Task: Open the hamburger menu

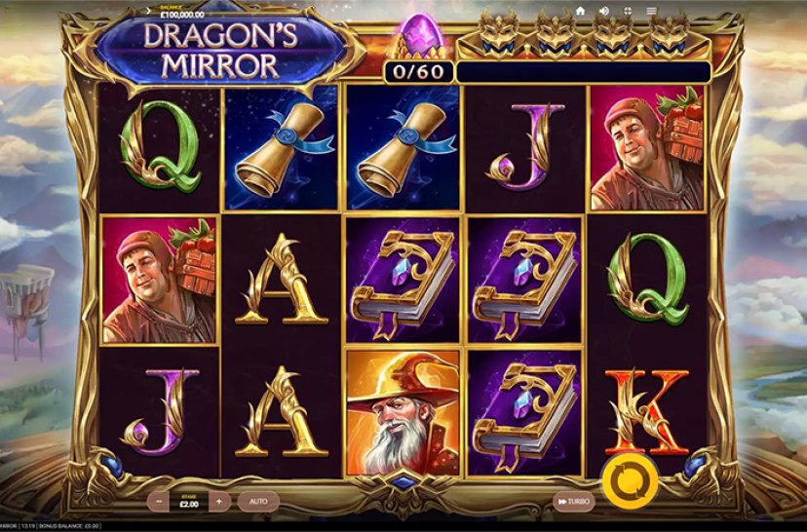Action: [651, 11]
